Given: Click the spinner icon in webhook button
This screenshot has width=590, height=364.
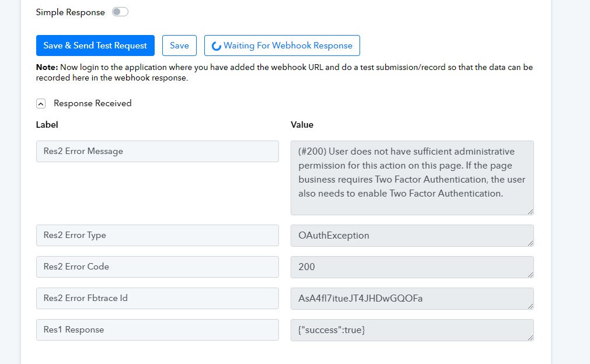Looking at the screenshot, I should click(x=217, y=46).
